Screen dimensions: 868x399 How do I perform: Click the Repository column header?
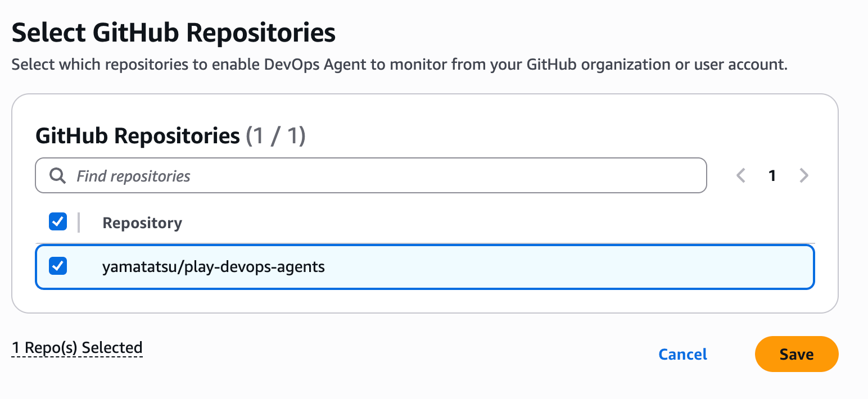tap(142, 223)
